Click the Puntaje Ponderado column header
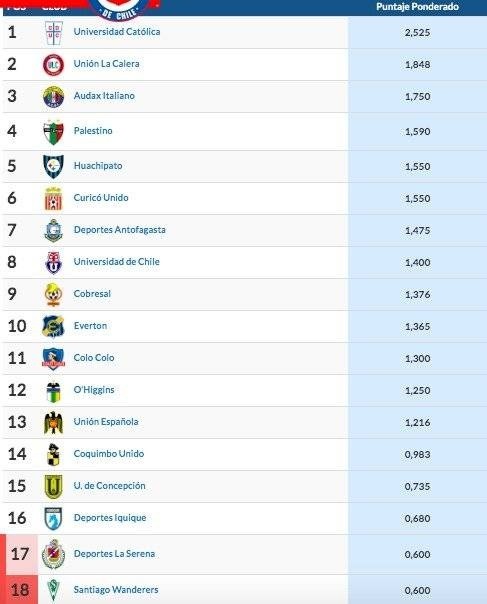 pyautogui.click(x=417, y=7)
